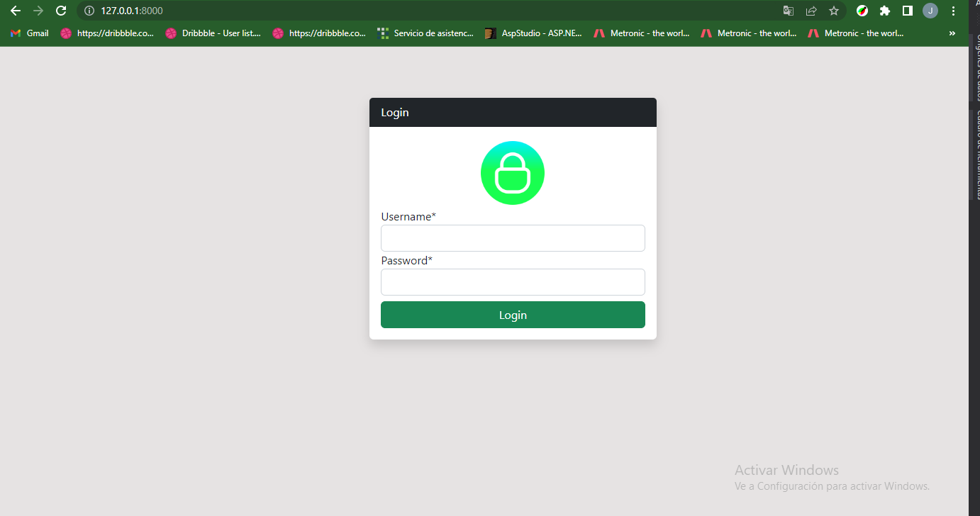Screen dimensions: 980x516
Task: Click the site info icon in address bar
Action: tap(88, 11)
